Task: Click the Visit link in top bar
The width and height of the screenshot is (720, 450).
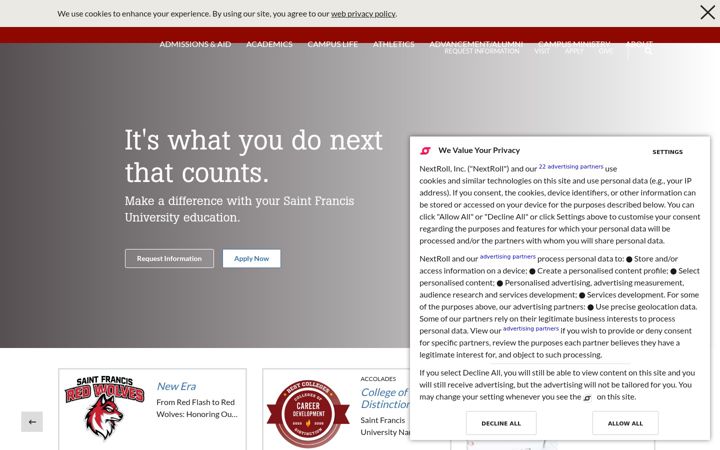Action: tap(542, 51)
